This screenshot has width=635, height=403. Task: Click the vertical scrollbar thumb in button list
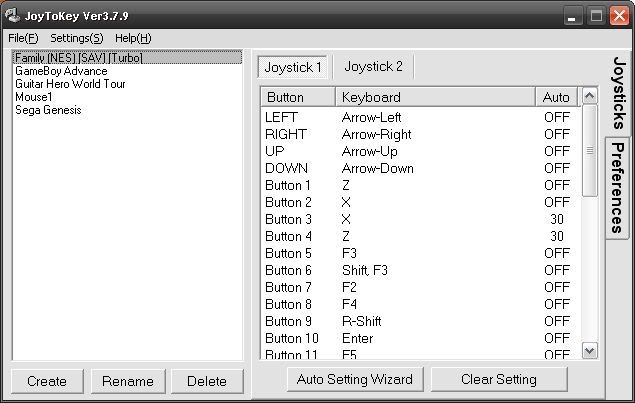[x=590, y=151]
